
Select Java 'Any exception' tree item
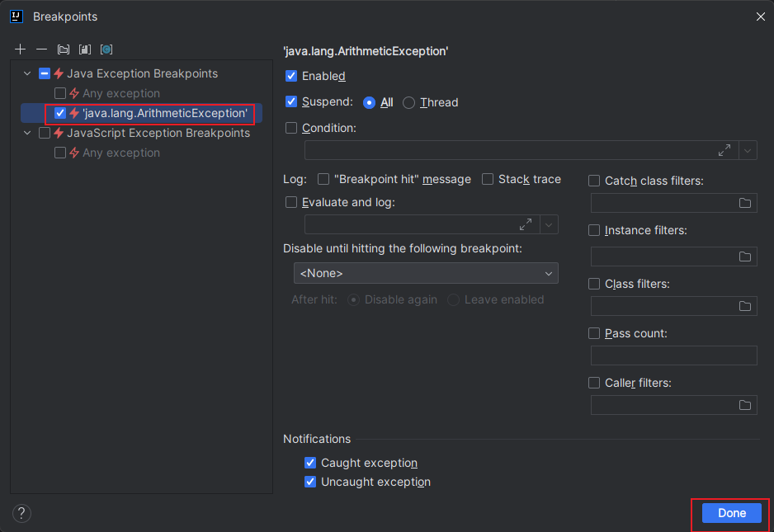121,93
